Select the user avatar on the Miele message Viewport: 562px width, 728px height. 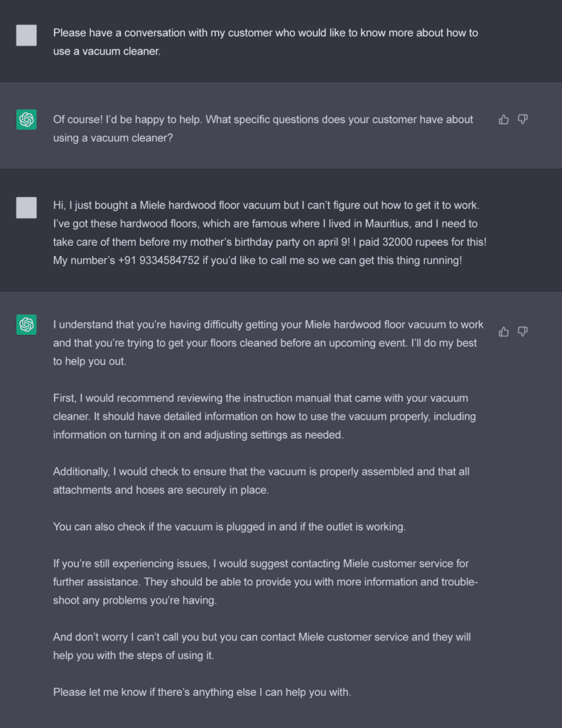point(26,208)
